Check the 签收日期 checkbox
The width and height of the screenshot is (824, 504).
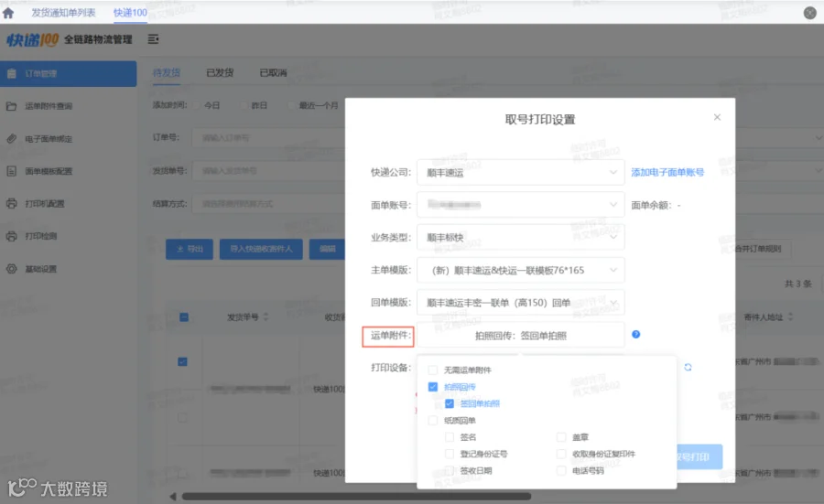(450, 471)
